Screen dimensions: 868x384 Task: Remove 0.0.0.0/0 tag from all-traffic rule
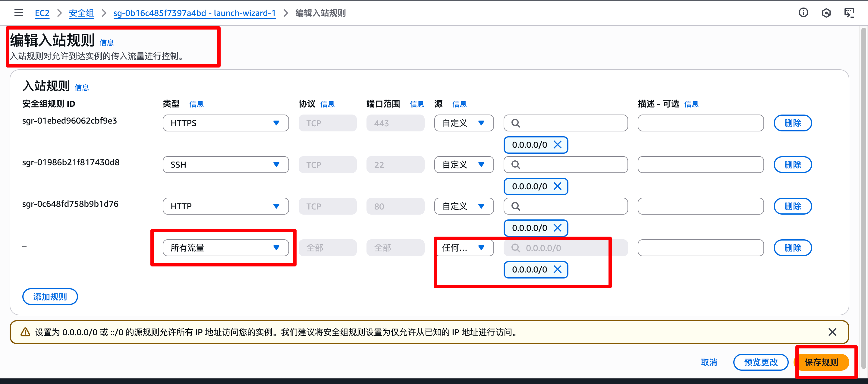pyautogui.click(x=558, y=269)
